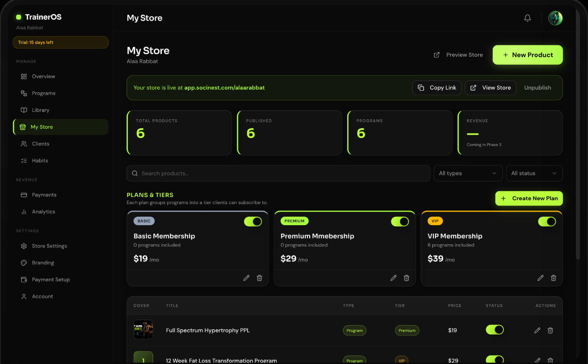Screen dimensions: 588x364
Task: Click 12 Week Fat Loss cover thumbnail
Action: click(143, 357)
